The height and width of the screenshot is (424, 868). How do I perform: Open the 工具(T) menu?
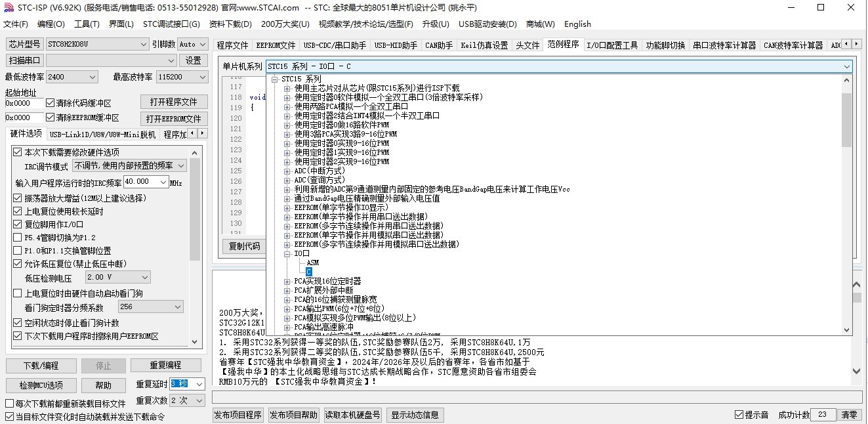click(87, 24)
